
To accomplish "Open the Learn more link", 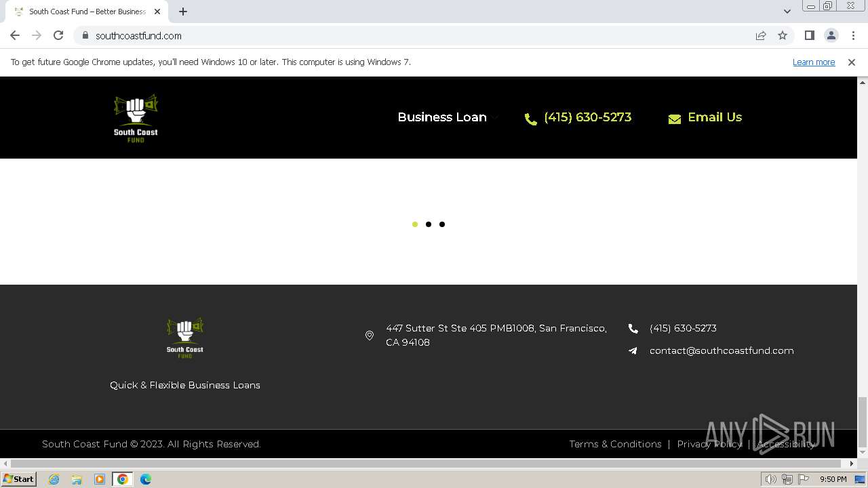I will 814,62.
